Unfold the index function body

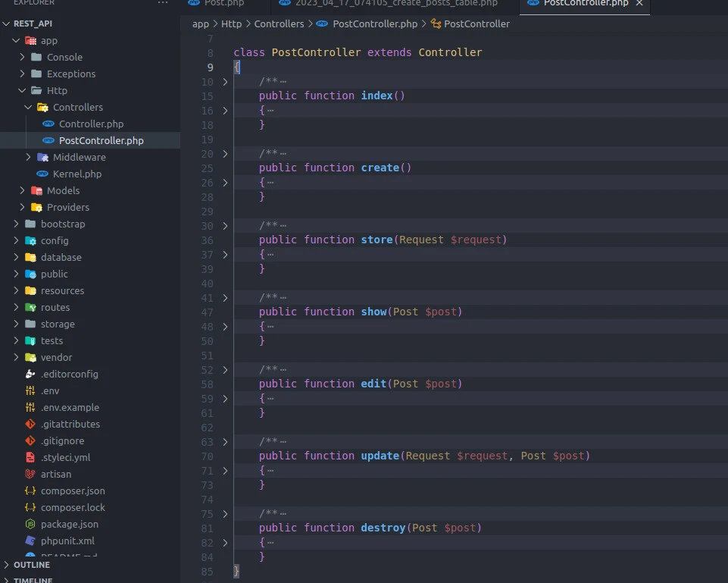(x=225, y=111)
